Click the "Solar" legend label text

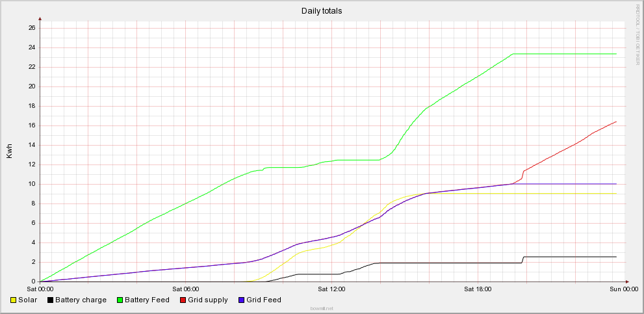[x=28, y=300]
